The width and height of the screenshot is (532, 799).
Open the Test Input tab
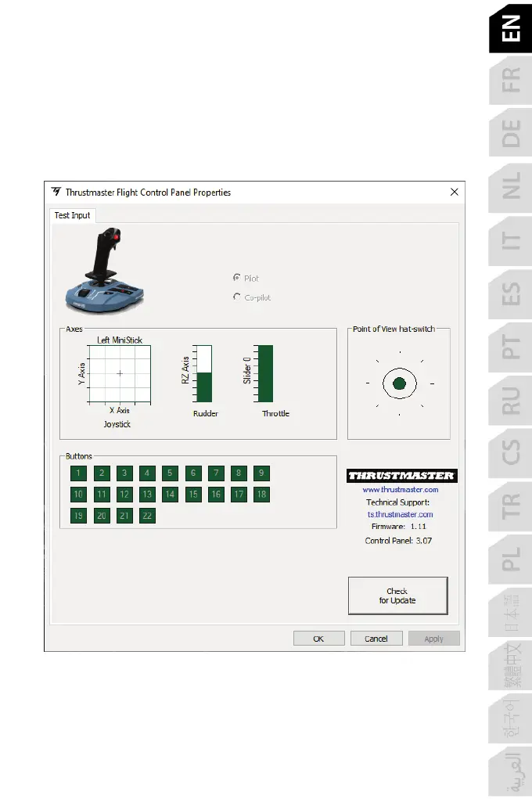(72, 215)
